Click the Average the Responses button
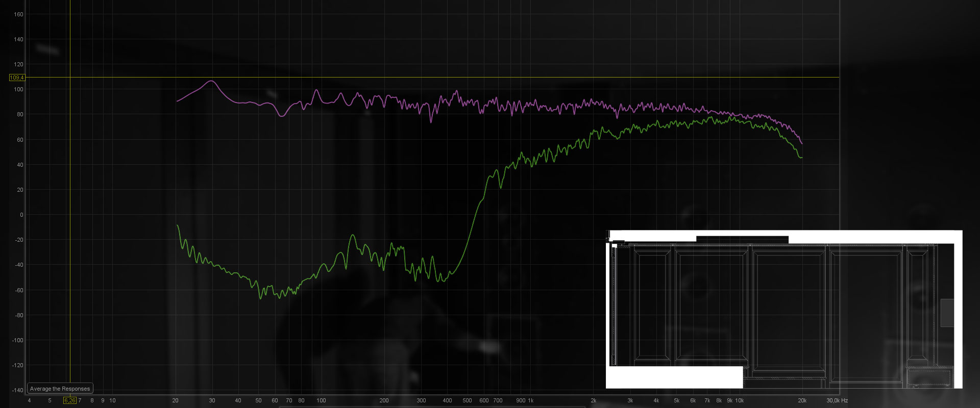The height and width of the screenshot is (408, 980). coord(60,389)
